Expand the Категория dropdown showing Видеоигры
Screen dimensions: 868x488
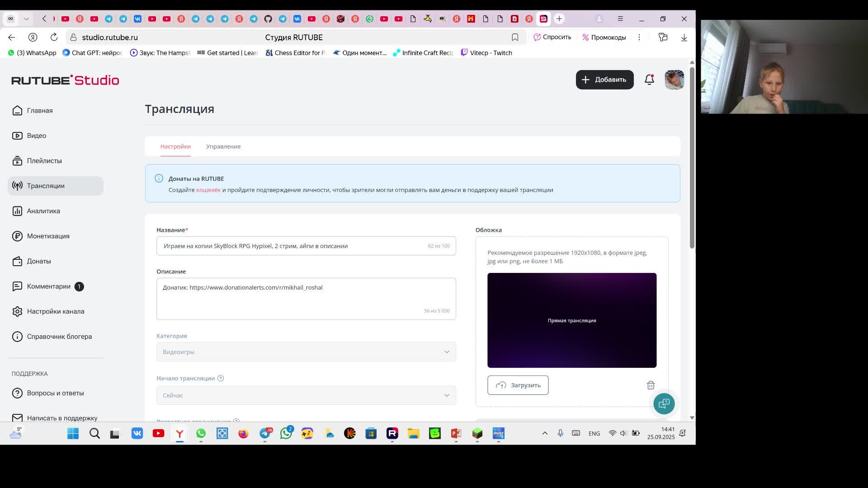click(306, 352)
